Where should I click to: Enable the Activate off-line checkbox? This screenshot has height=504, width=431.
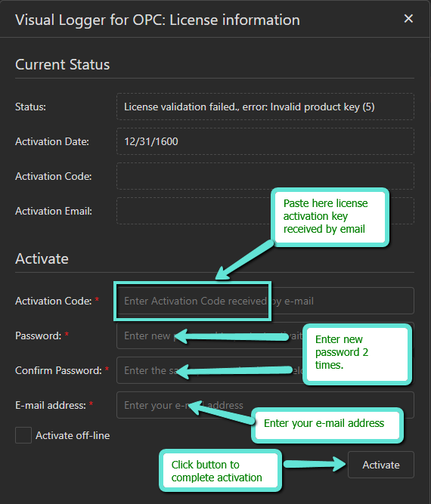23,435
